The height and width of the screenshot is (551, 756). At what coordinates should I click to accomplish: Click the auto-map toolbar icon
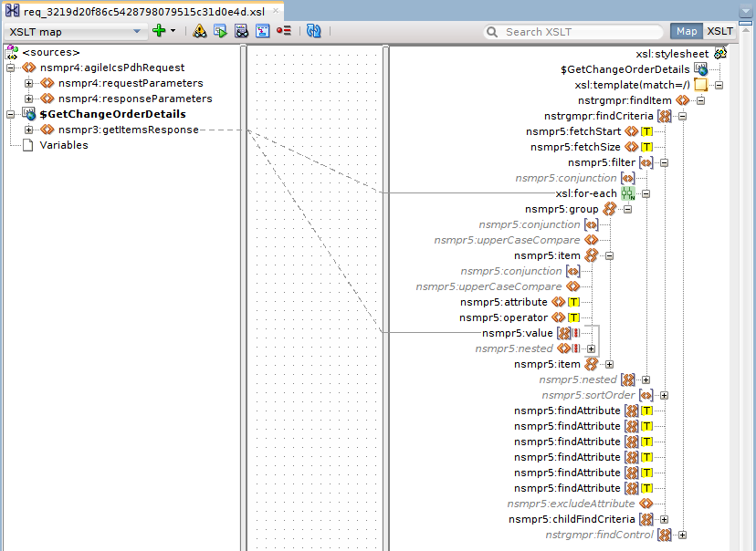click(x=241, y=30)
